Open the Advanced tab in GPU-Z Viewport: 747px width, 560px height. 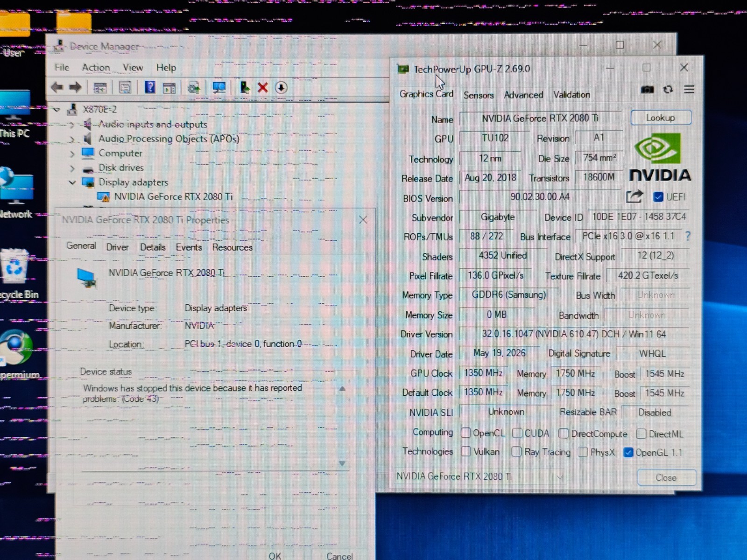tap(523, 95)
